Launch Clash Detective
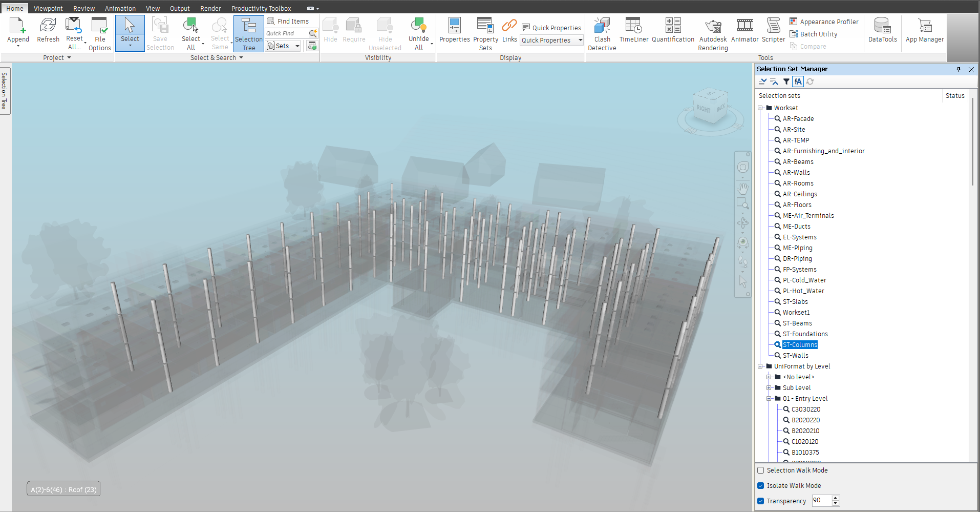Screen dimensions: 980x512 coord(602,33)
